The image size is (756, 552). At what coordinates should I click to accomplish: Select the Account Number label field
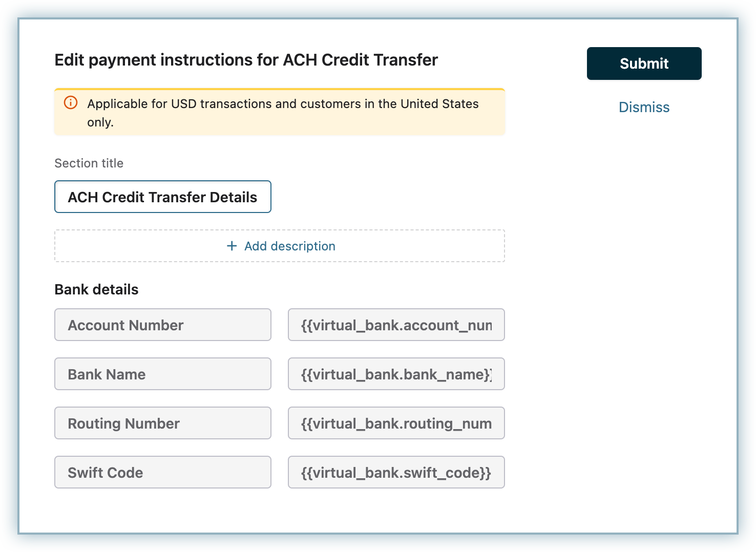point(162,325)
